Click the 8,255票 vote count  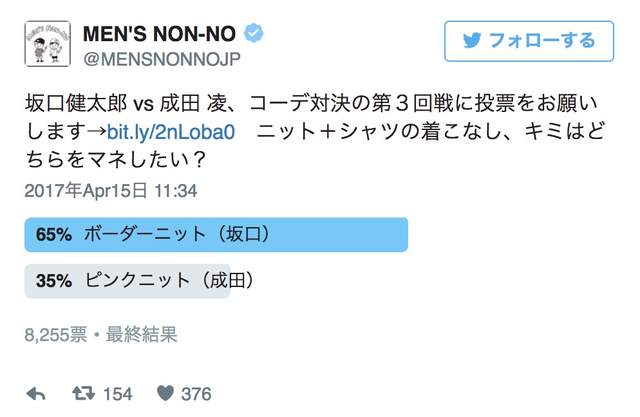pos(58,335)
